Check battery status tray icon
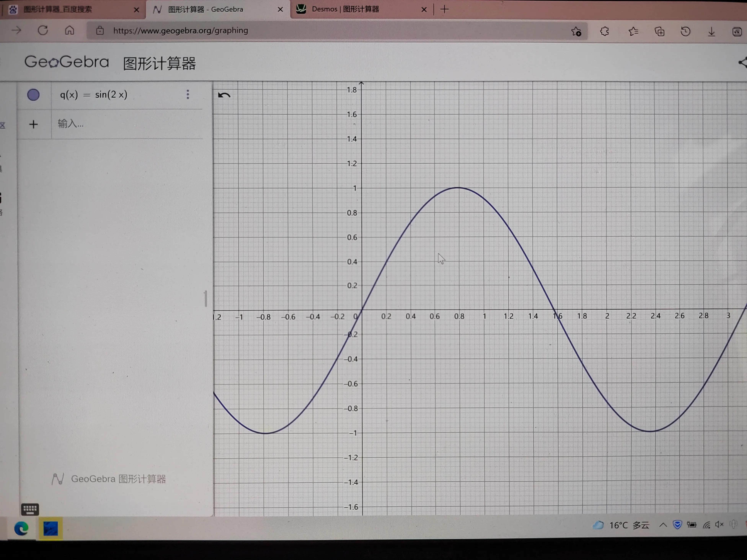 click(x=691, y=525)
